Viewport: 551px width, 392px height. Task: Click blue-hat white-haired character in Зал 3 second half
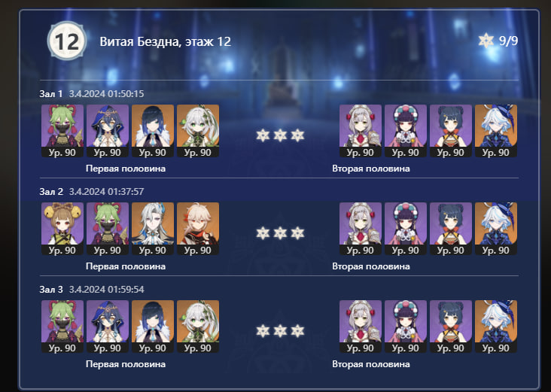pos(496,327)
